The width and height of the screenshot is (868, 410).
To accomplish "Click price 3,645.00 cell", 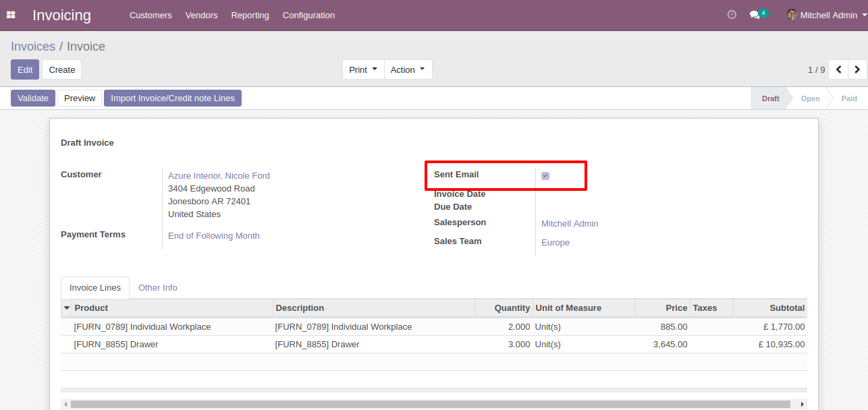I will (662, 344).
